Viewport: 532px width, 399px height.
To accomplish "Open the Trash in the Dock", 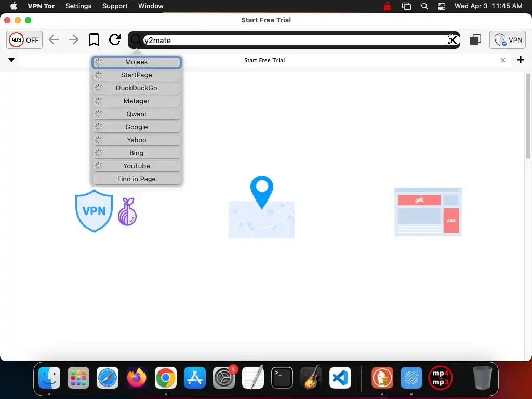I will tap(483, 378).
